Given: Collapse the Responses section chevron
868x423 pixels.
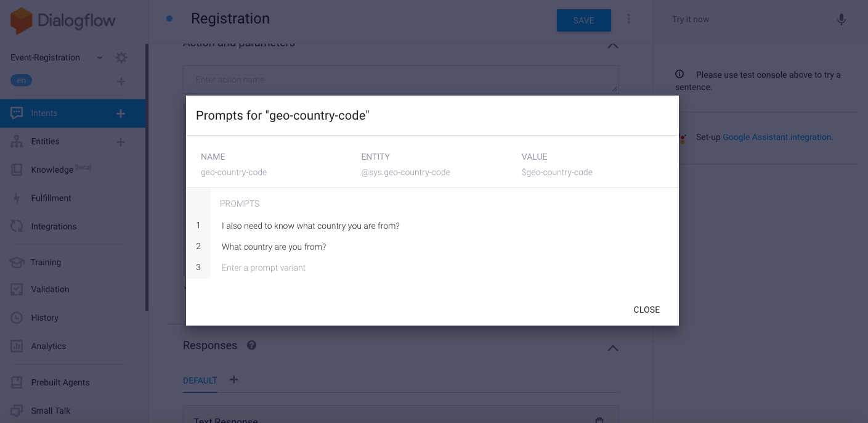Looking at the screenshot, I should (612, 348).
